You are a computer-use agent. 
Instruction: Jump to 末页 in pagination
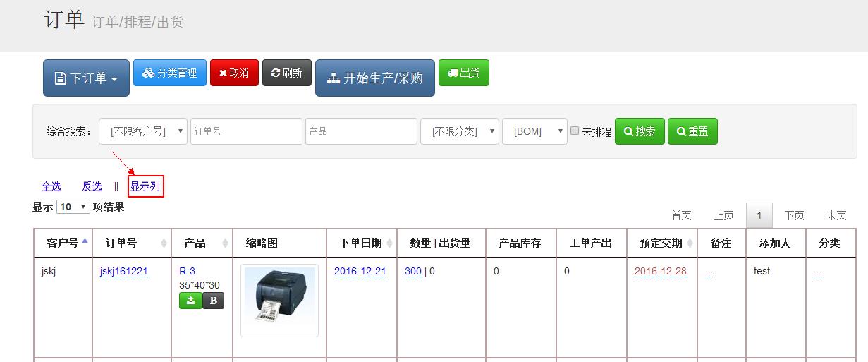point(836,215)
